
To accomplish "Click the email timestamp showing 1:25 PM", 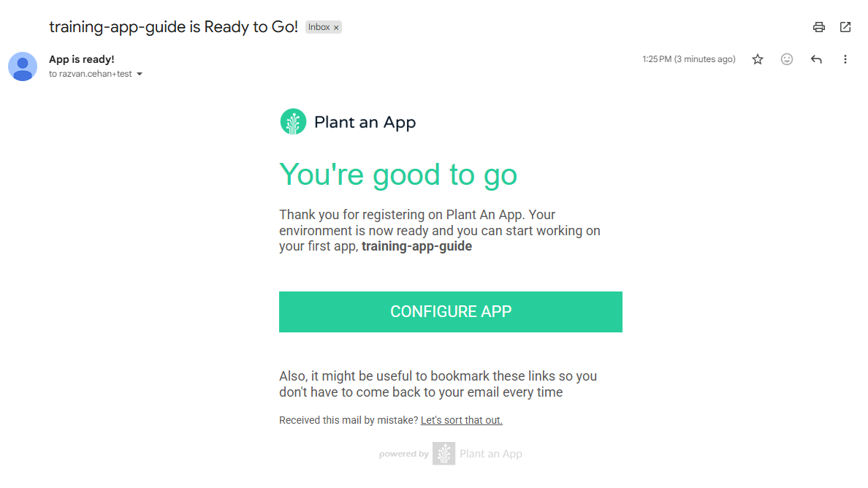I will (688, 59).
